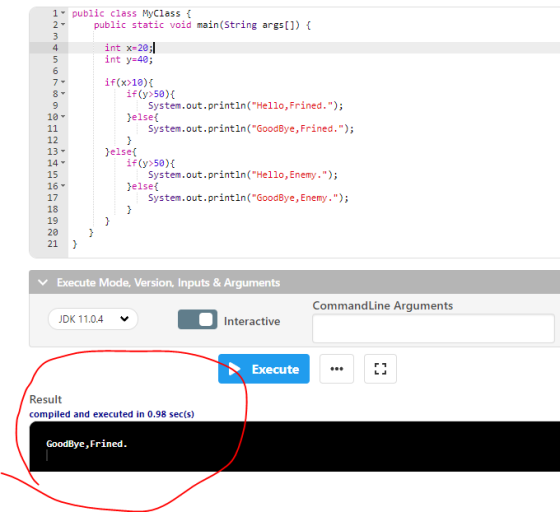
Task: Click the GoodBye,Frined. output in result console
Action: point(87,444)
